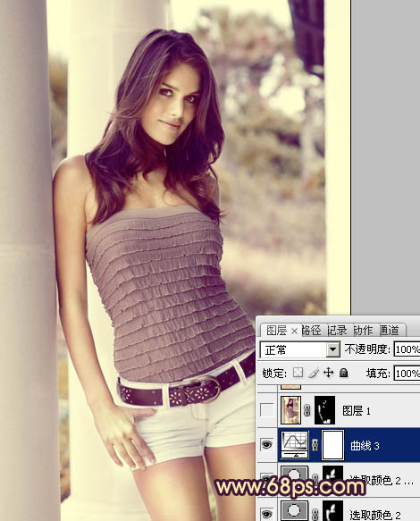Image resolution: width=420 pixels, height=521 pixels.
Task: Close the 图层 tab with the x
Action: 294,331
